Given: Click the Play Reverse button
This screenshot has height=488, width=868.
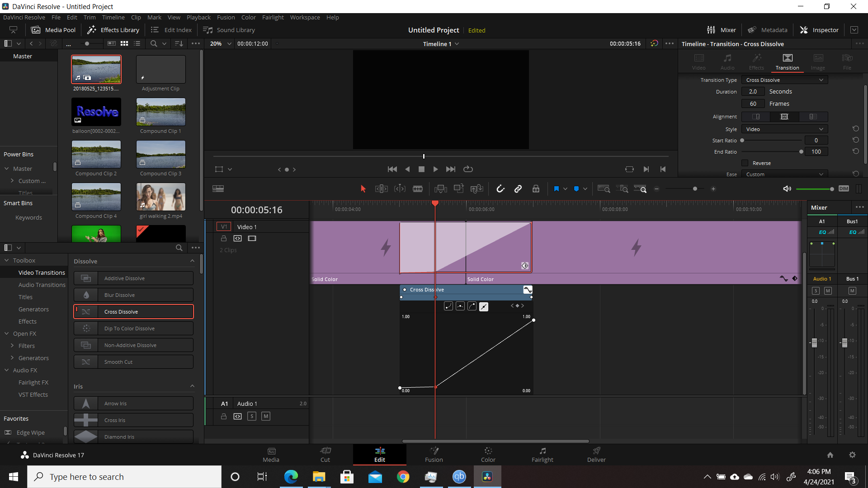Looking at the screenshot, I should coord(407,169).
